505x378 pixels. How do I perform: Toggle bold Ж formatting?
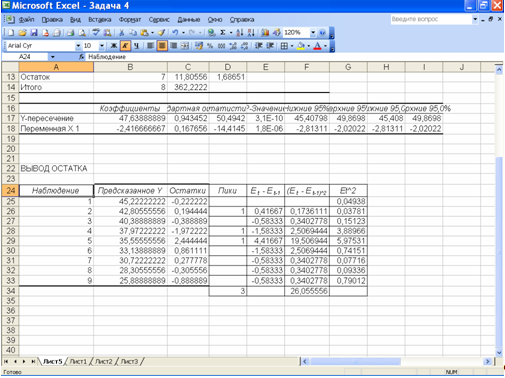coord(114,46)
